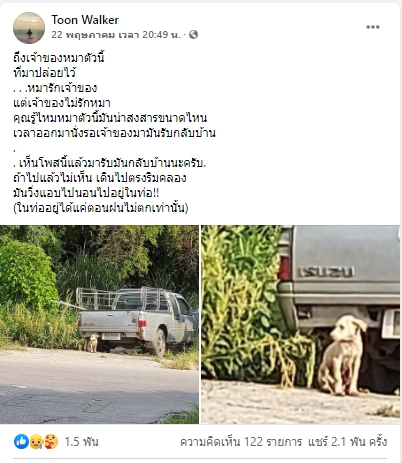This screenshot has height=463, width=402.
Task: Click the text line เห็นโพสนี้แล้วมารับมันกลับบ้านนะครับ
Action: click(113, 163)
